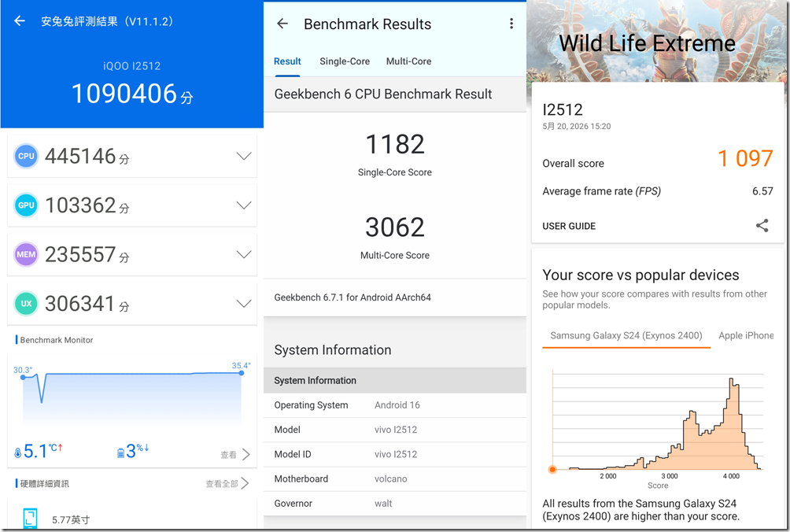Select the Model ID vivo I2512 row

click(395, 454)
